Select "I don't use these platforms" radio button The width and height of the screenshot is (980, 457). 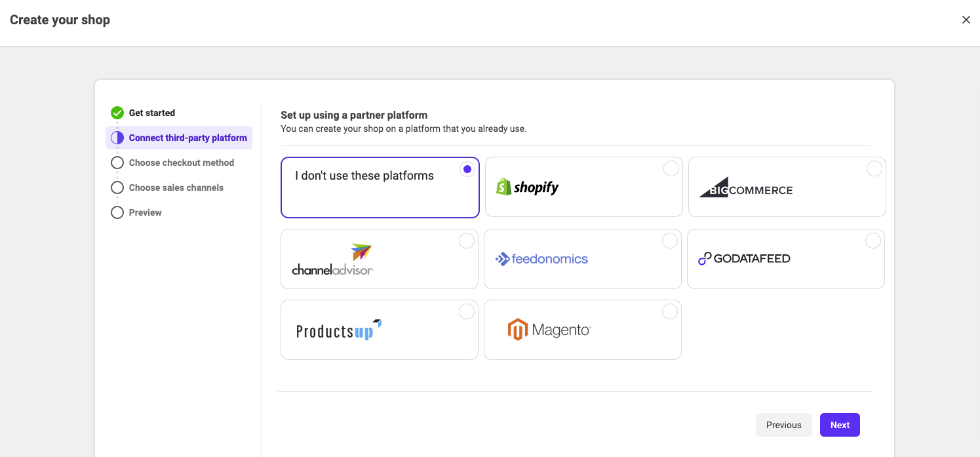pos(467,169)
